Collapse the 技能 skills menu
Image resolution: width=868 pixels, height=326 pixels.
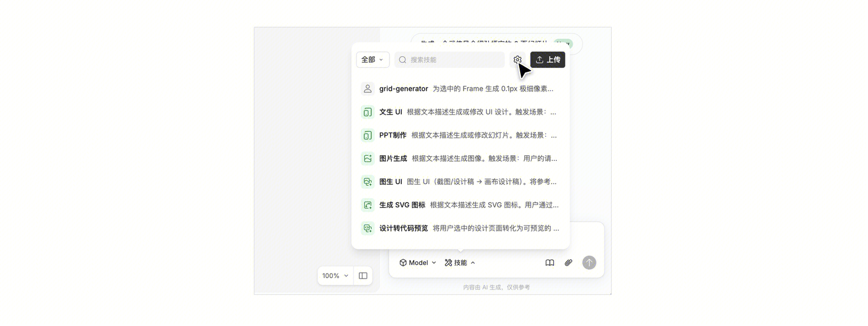pos(460,262)
